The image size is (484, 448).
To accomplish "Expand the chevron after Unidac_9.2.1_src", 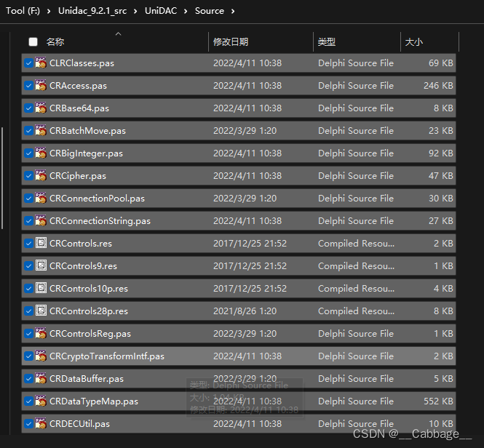I will (135, 12).
